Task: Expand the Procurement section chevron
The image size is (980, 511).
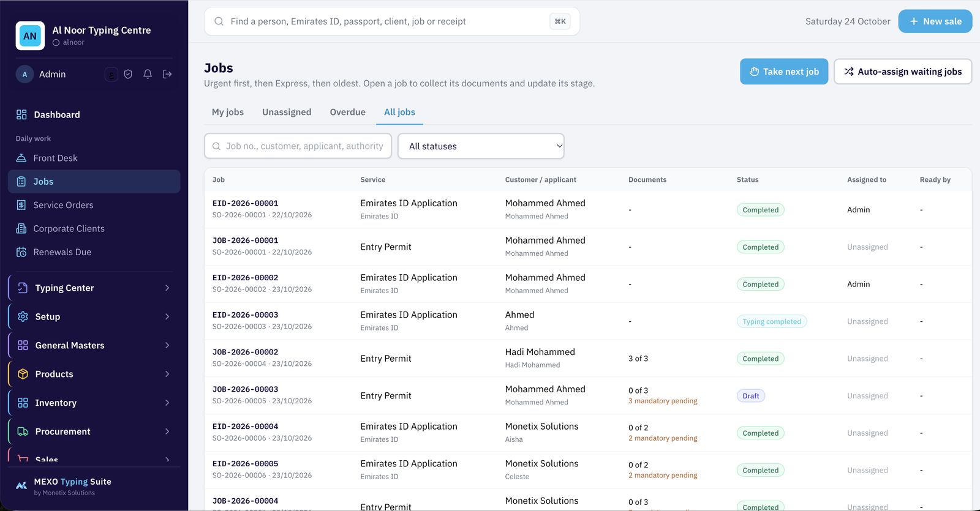Action: 167,431
